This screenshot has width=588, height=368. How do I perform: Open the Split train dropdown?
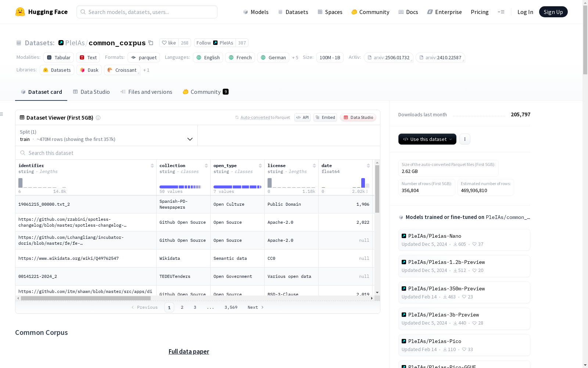pos(106,135)
